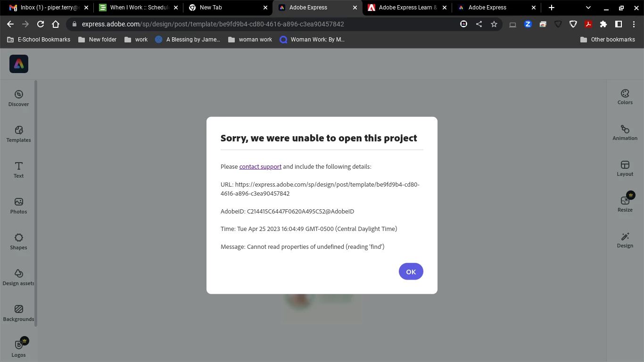Switch to Adobe Express Learn tab

pyautogui.click(x=407, y=8)
